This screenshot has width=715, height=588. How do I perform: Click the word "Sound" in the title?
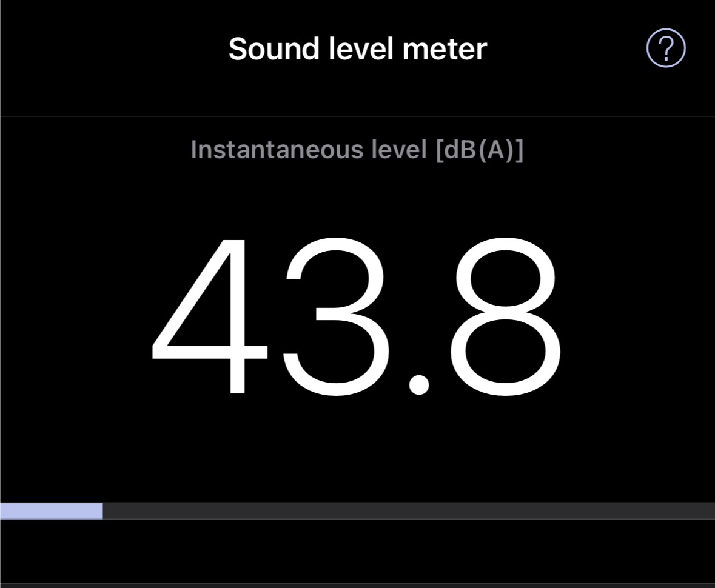click(x=274, y=48)
